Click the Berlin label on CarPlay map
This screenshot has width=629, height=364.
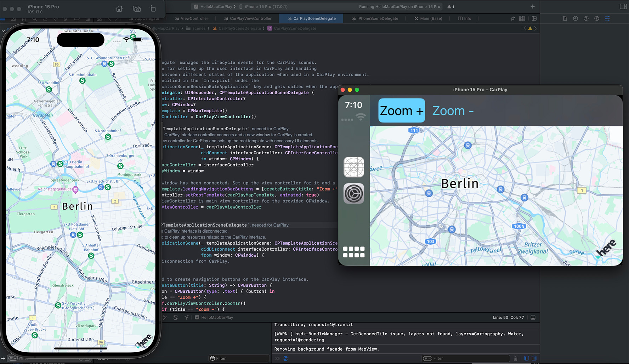pyautogui.click(x=460, y=183)
